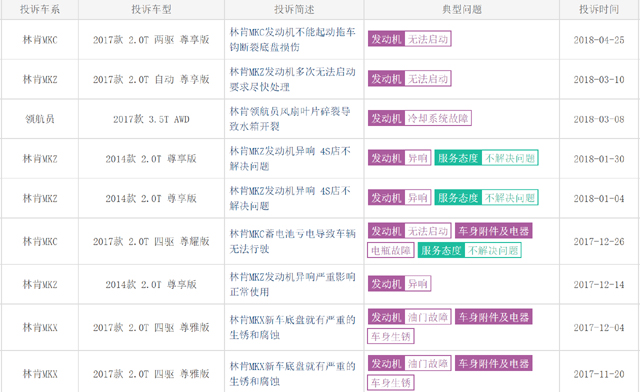This screenshot has width=640, height=392.
Task: Select the 发动机 无法启动 tag dated 2018-03-10
Action: tap(409, 78)
